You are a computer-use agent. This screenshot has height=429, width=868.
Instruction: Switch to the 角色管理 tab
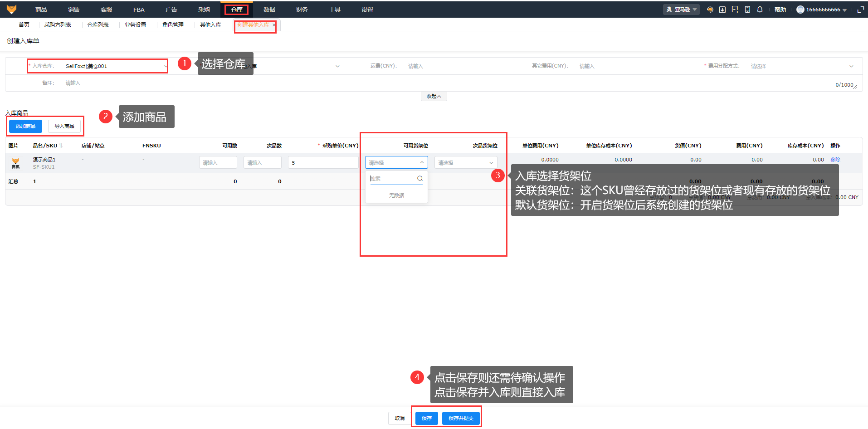(173, 25)
